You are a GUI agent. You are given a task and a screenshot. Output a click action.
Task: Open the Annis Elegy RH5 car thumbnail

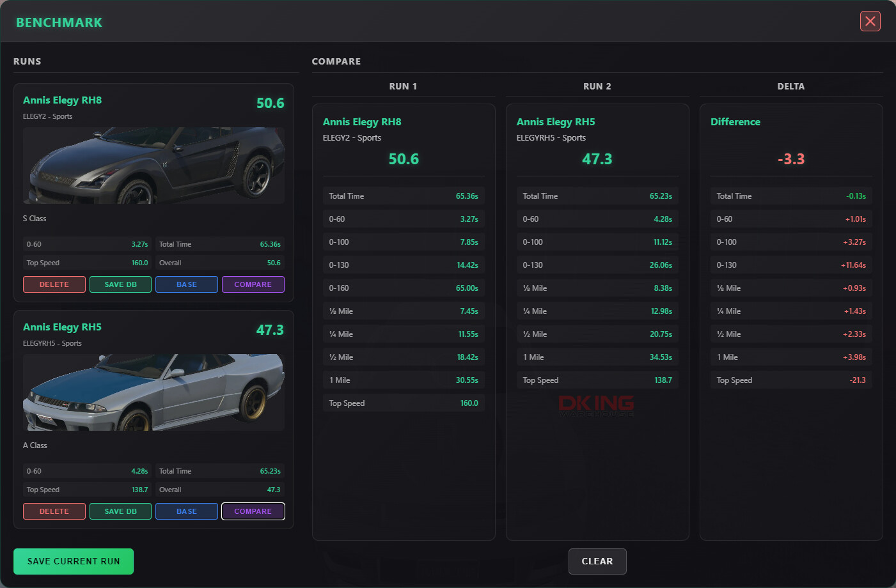tap(153, 392)
